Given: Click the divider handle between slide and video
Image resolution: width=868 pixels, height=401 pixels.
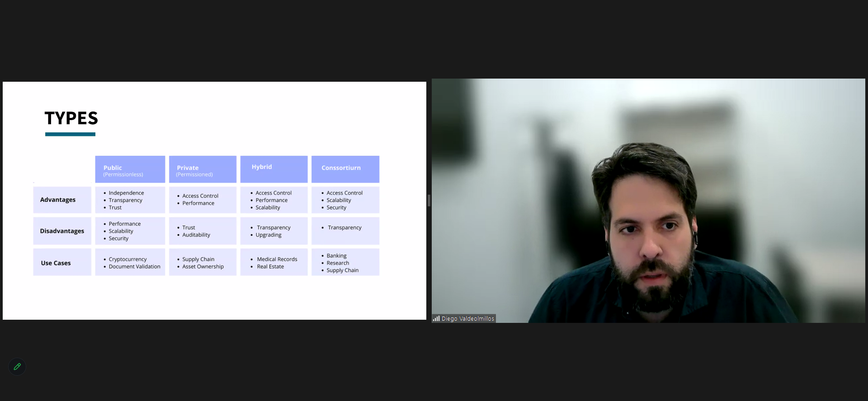Looking at the screenshot, I should 429,200.
